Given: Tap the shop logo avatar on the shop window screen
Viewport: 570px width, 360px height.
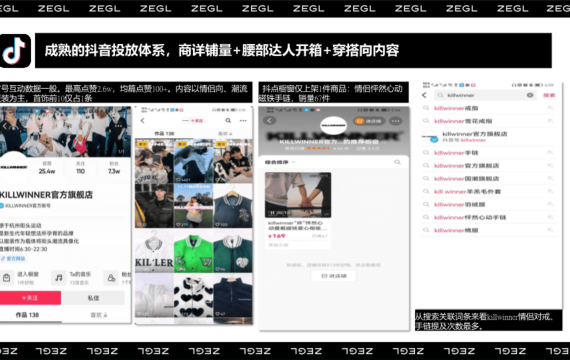Looking at the screenshot, I should [333, 125].
